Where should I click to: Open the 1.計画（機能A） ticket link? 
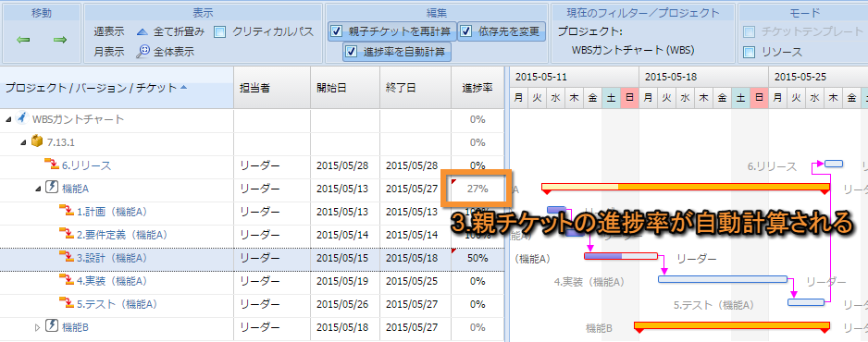point(112,212)
